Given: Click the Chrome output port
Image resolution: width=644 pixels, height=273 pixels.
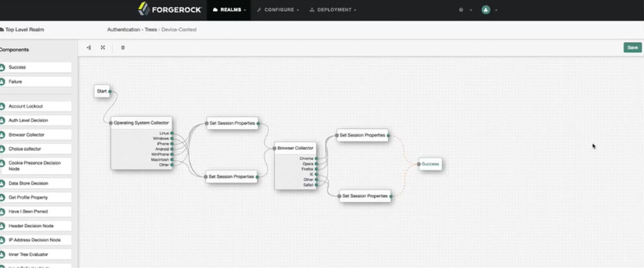Looking at the screenshot, I should pos(316,159).
